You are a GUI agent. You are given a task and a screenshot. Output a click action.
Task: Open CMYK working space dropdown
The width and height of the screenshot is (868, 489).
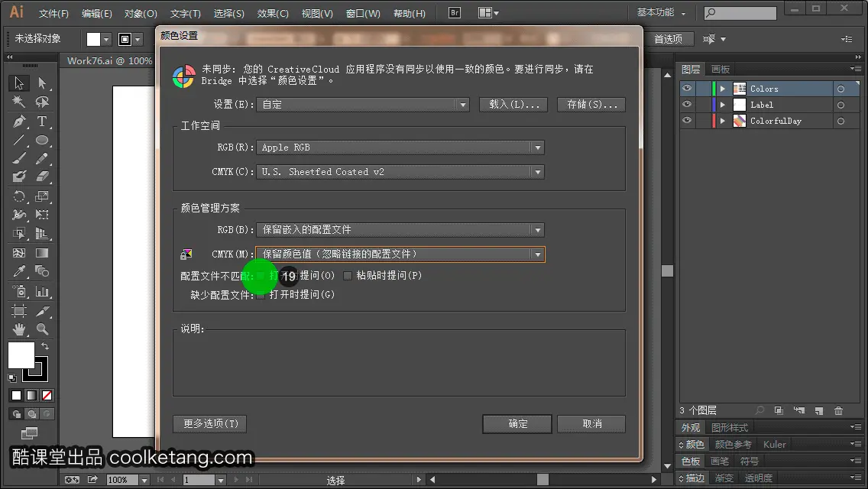(x=400, y=172)
